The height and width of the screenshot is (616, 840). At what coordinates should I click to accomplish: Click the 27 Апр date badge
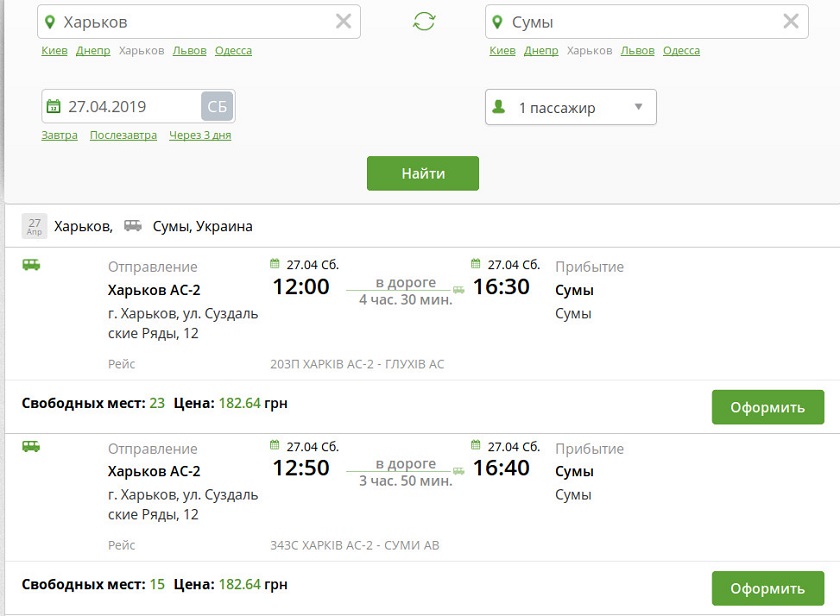(35, 226)
